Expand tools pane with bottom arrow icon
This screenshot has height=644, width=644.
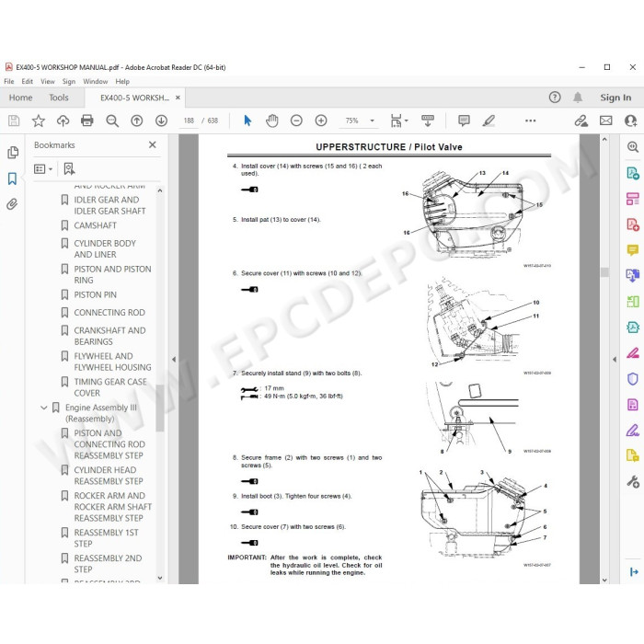pyautogui.click(x=634, y=571)
